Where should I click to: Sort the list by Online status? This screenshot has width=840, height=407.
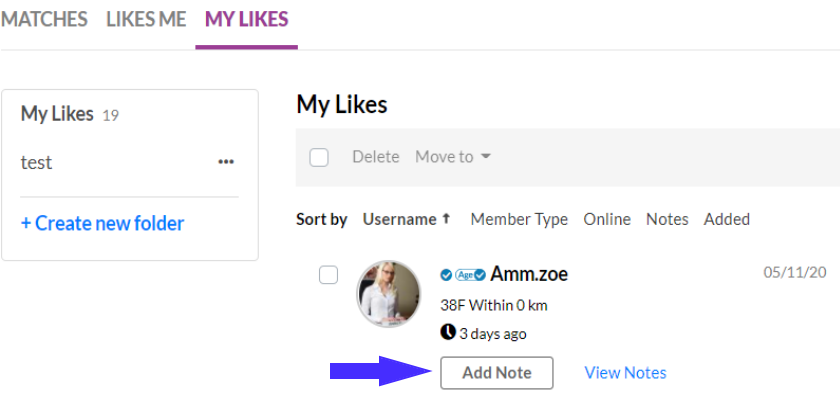(607, 219)
